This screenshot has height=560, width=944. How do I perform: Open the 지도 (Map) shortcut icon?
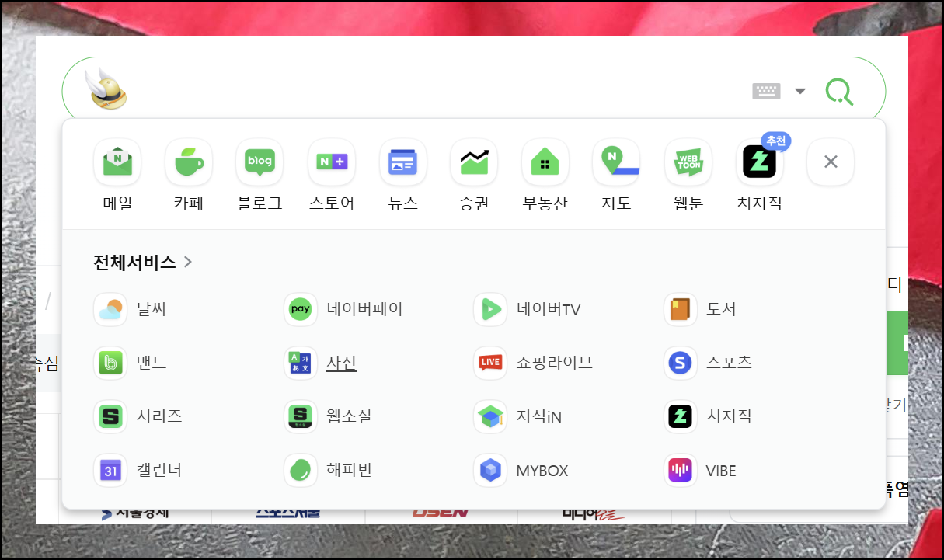click(x=616, y=162)
